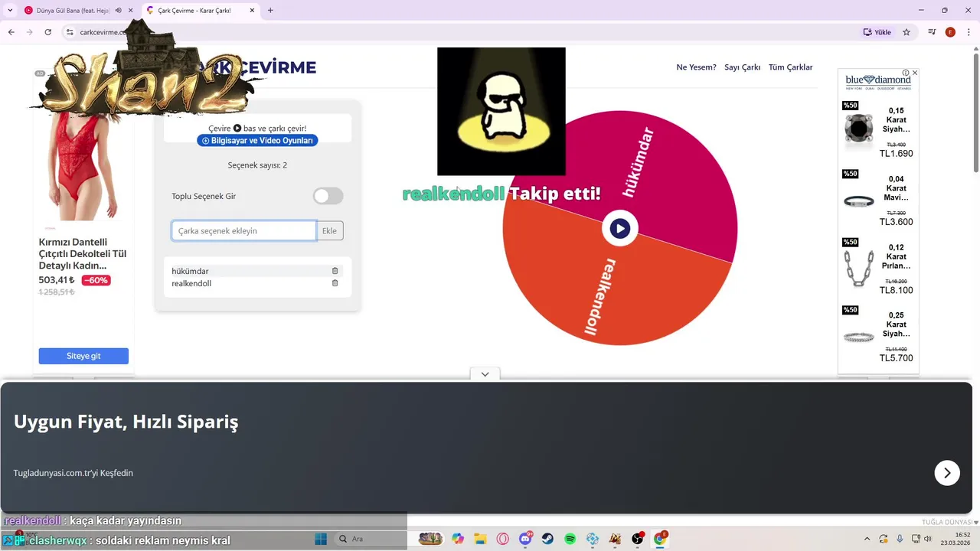Open Discord from the taskbar
The width and height of the screenshot is (980, 551).
(525, 539)
